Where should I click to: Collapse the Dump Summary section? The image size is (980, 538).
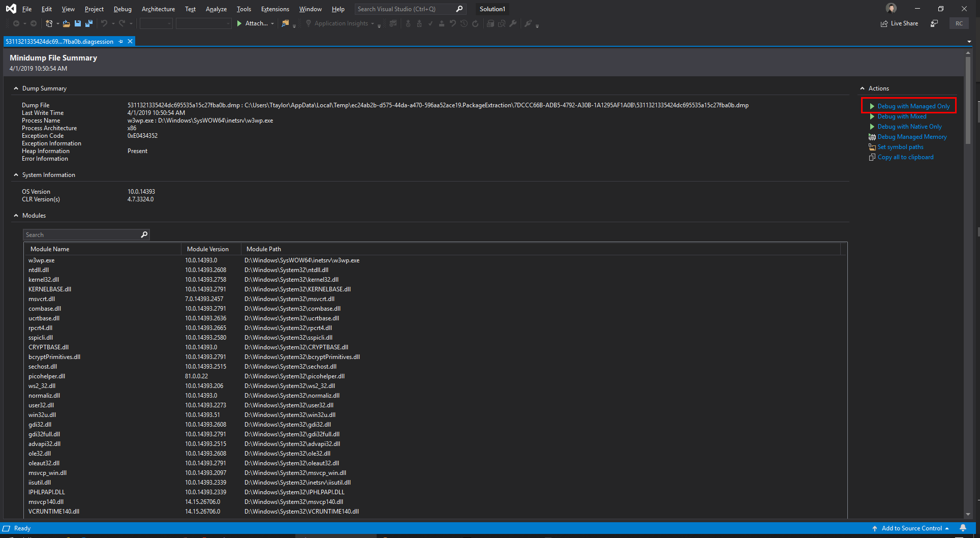[x=16, y=88]
